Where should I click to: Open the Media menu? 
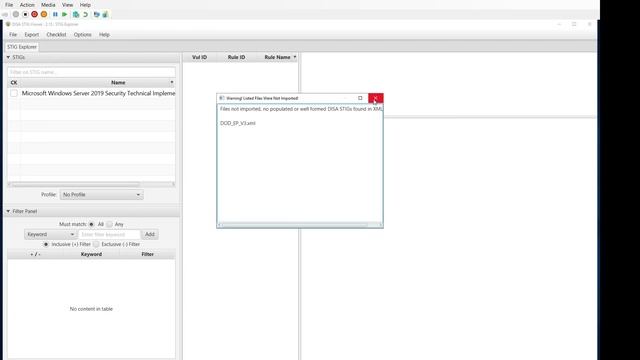(48, 5)
